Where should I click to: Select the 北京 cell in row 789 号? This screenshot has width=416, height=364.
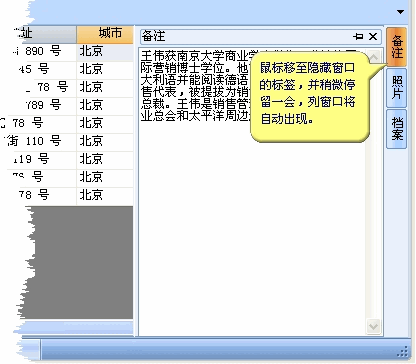point(105,106)
